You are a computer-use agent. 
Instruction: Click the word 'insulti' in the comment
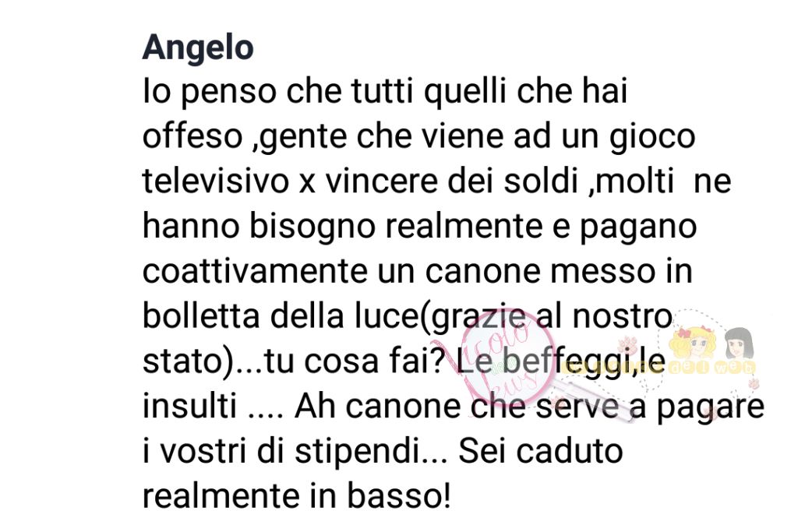(189, 406)
